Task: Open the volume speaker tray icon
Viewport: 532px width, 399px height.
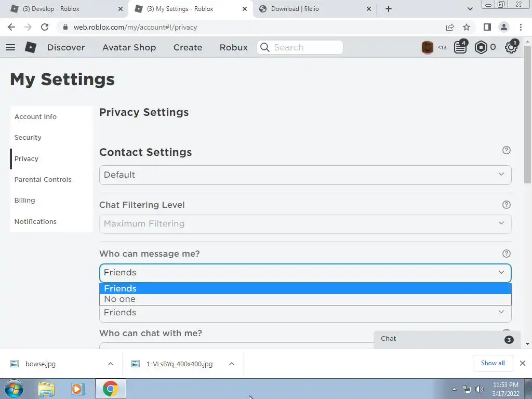Action: pos(480,389)
